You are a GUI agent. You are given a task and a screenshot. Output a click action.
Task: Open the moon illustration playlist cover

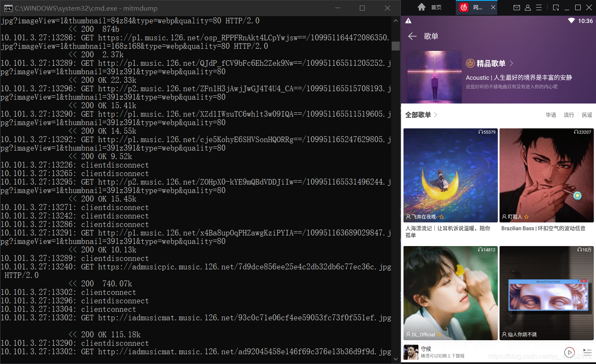pos(451,175)
